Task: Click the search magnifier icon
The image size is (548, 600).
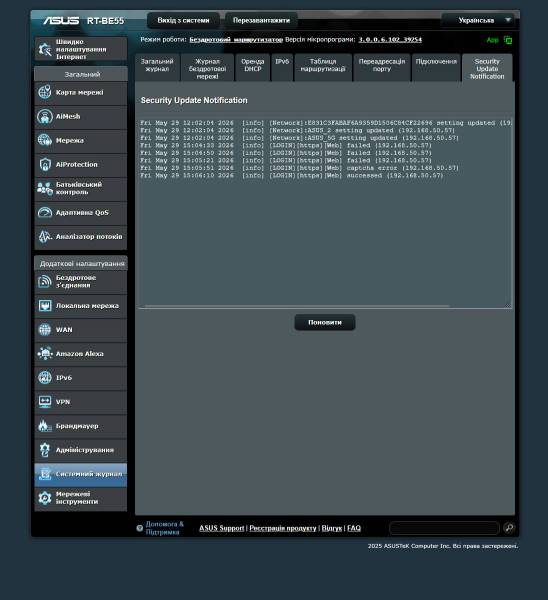Action: click(509, 528)
